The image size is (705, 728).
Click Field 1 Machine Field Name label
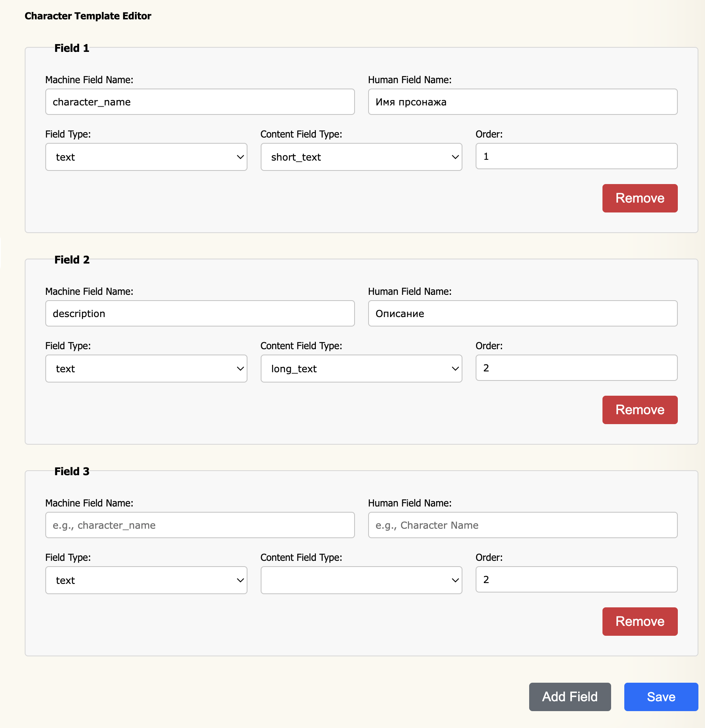[89, 80]
